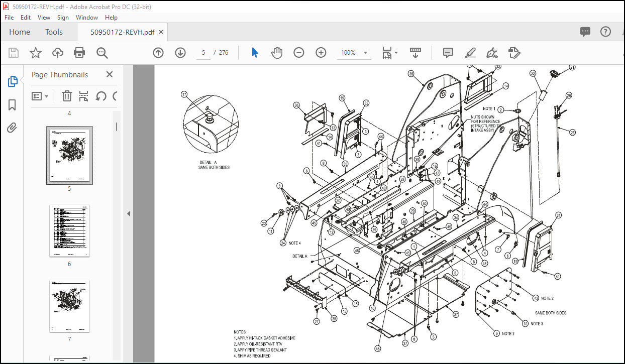Select page 5 thumbnail

pos(70,156)
